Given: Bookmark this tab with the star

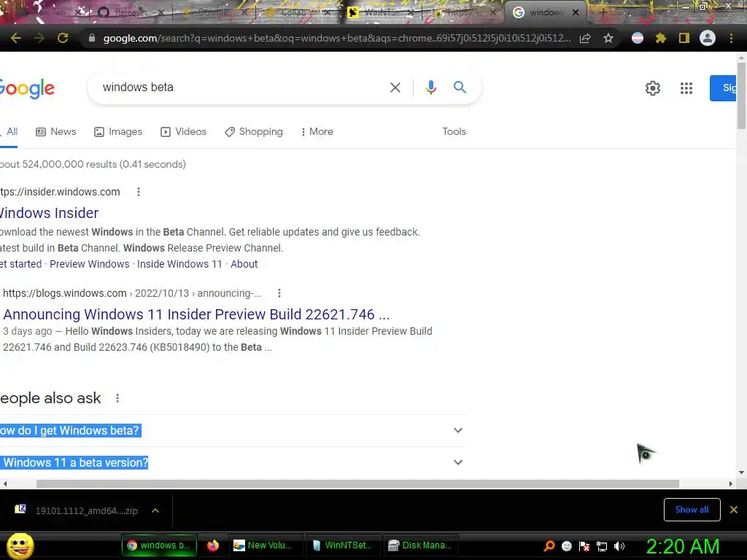Looking at the screenshot, I should pyautogui.click(x=608, y=38).
